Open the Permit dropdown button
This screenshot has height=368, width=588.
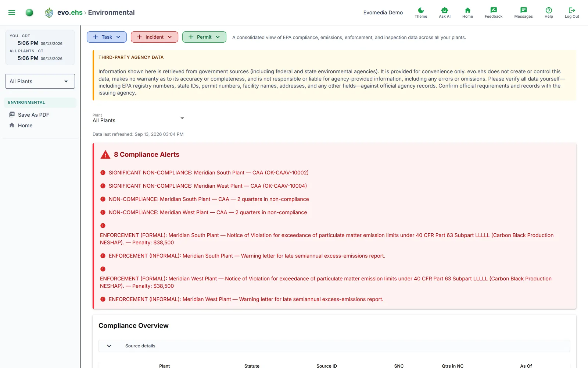point(204,37)
